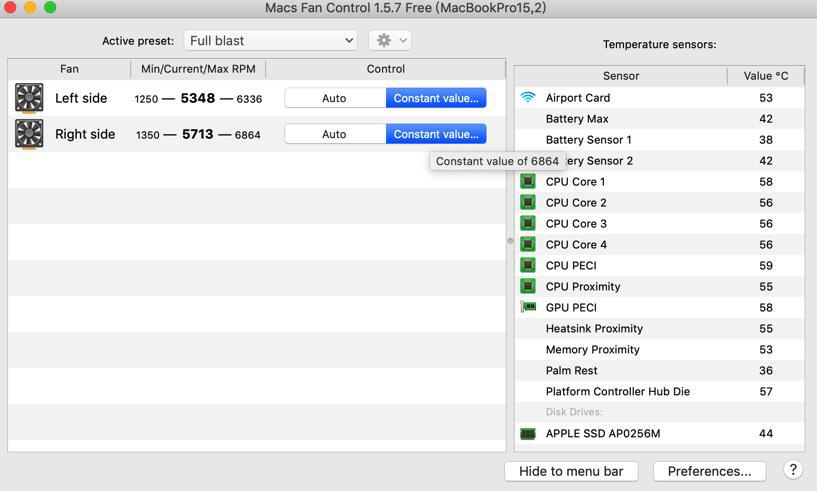Set Left side fan to Auto

pyautogui.click(x=335, y=98)
